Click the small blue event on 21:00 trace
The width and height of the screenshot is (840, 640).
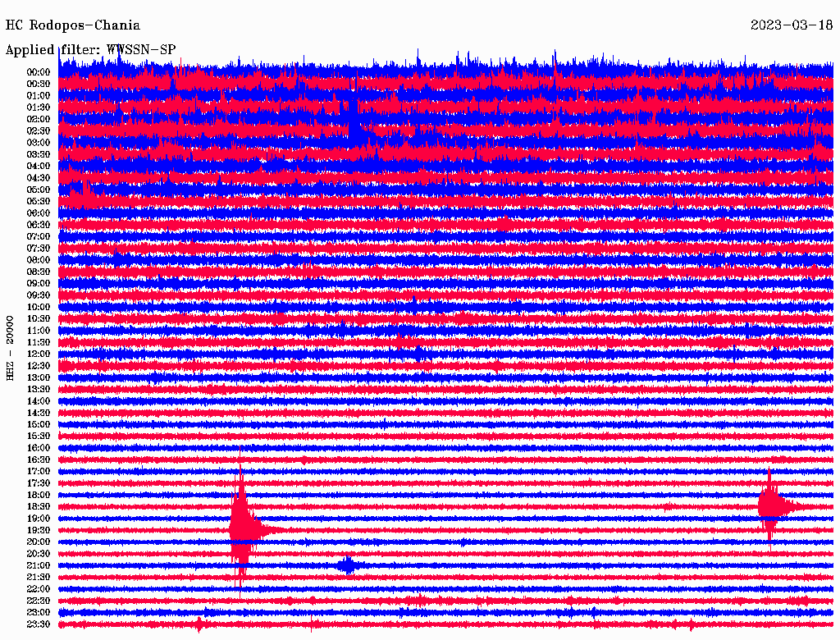348,565
